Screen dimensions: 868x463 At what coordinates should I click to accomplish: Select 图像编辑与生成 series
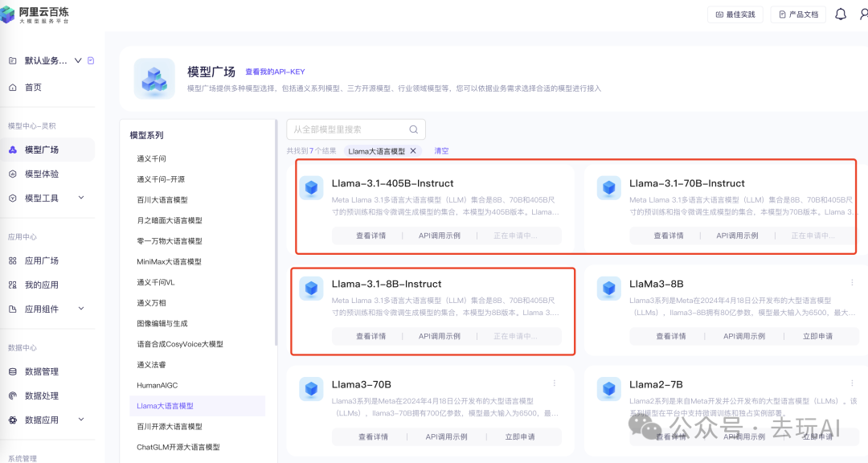pos(162,323)
